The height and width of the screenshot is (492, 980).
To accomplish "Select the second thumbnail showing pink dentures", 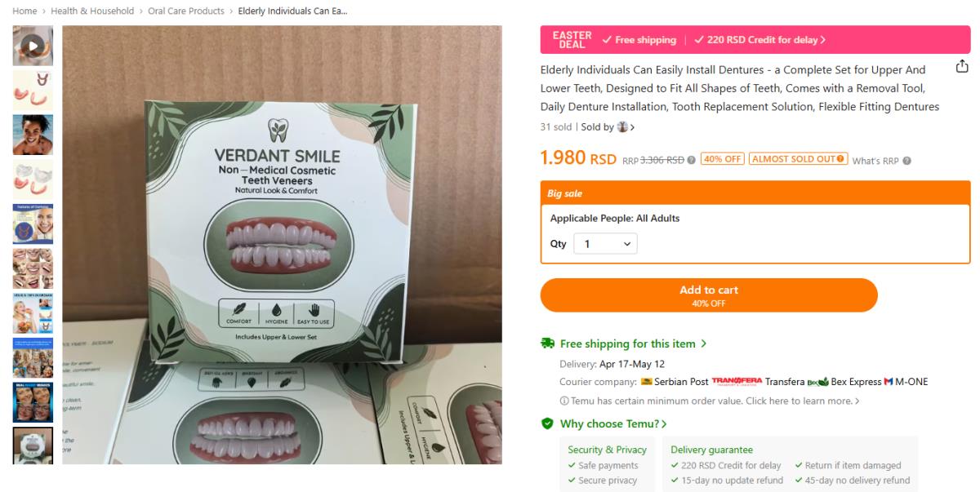I will [x=33, y=91].
